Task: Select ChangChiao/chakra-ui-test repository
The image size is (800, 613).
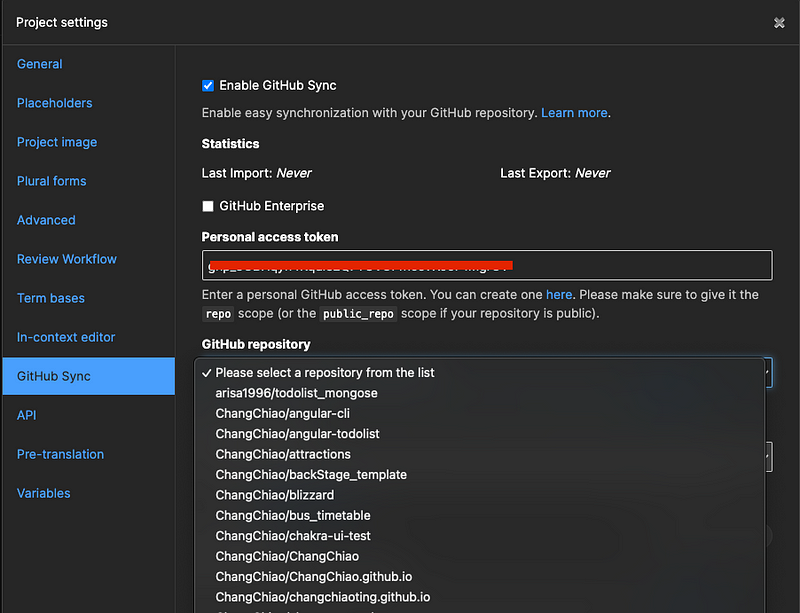Action: [x=293, y=536]
